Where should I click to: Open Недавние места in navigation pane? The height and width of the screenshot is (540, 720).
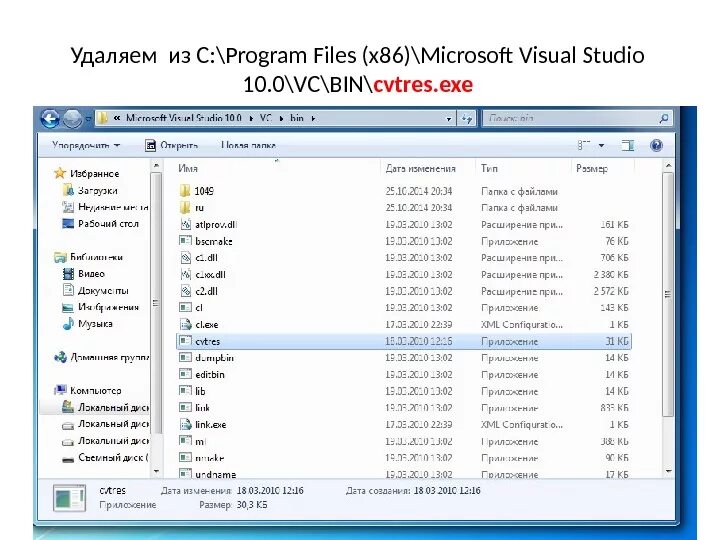point(112,207)
